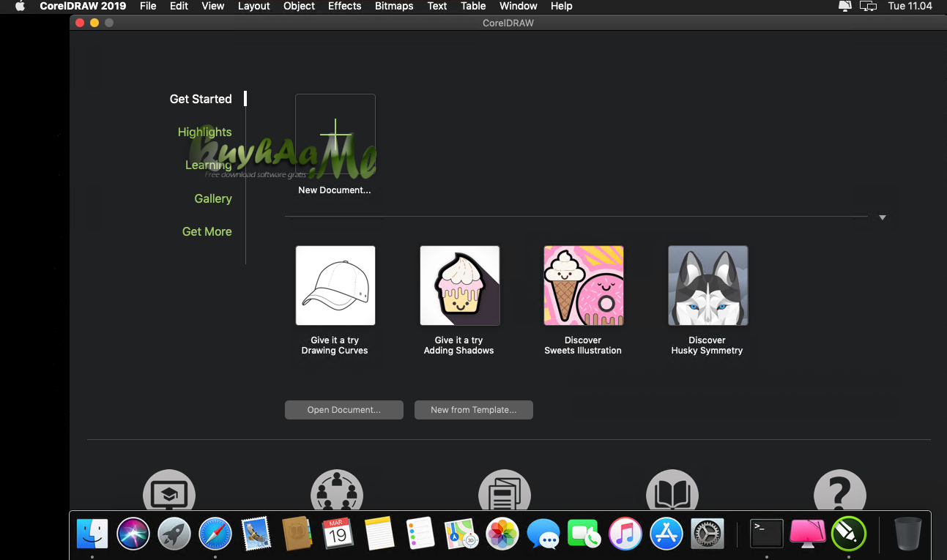Switch to the Highlights tab

click(x=204, y=132)
